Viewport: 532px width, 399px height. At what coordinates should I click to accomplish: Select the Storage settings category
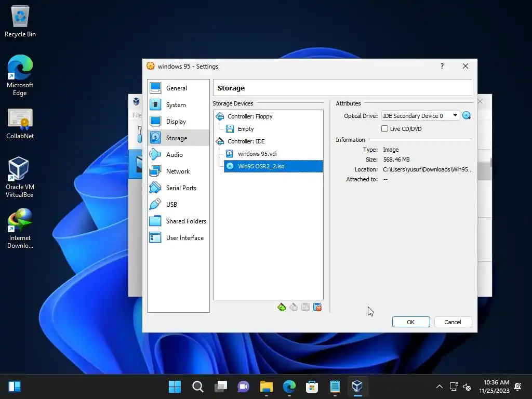(x=178, y=138)
